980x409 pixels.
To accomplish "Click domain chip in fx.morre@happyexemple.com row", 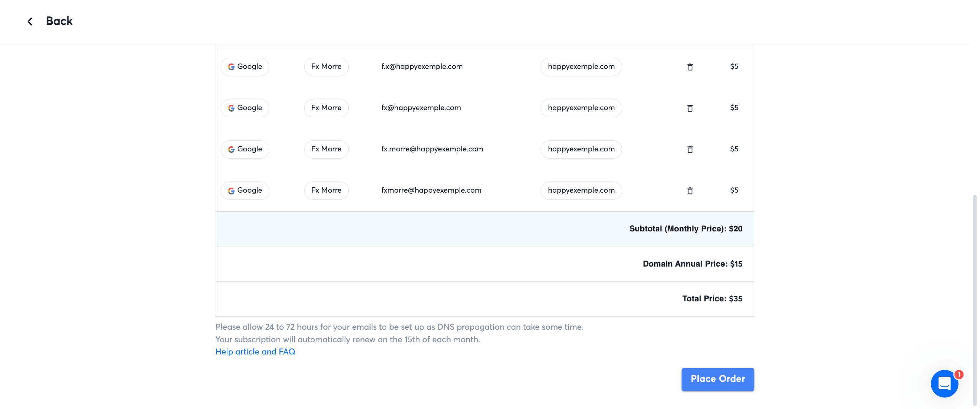I will (x=581, y=149).
